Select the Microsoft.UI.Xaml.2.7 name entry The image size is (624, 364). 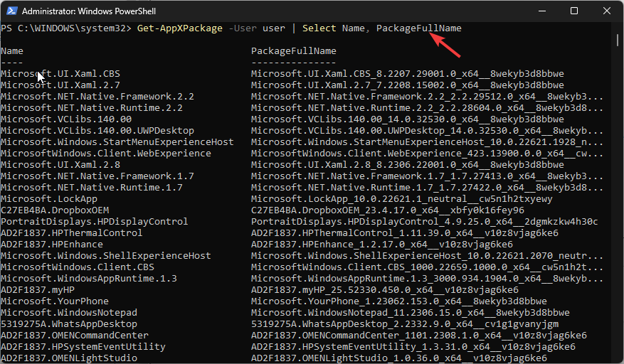click(60, 85)
